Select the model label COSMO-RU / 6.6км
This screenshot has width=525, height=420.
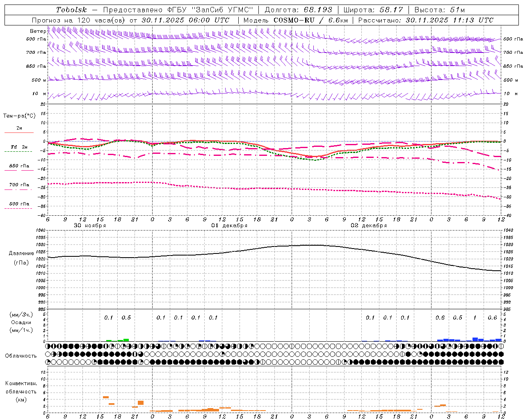(x=310, y=20)
